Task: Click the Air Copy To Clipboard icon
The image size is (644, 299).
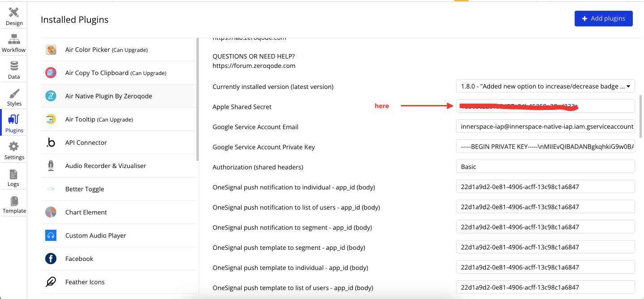Action: [x=51, y=73]
